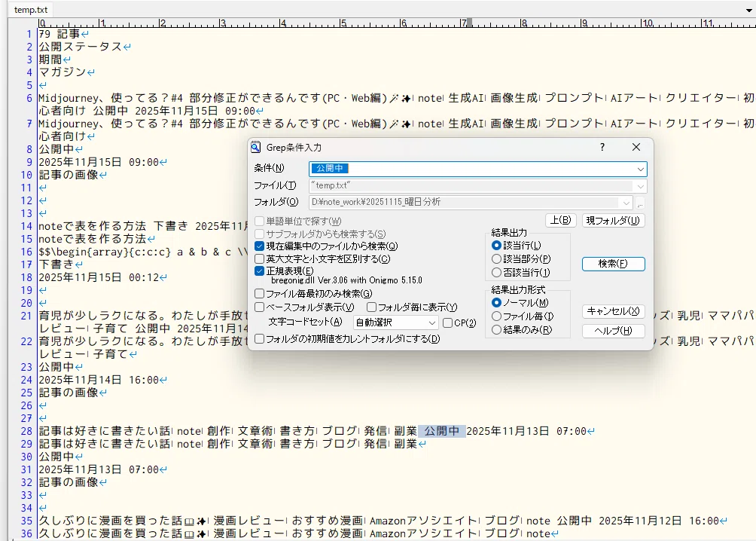Click 記事の画像 on line 10
This screenshot has height=541, width=756.
point(69,175)
